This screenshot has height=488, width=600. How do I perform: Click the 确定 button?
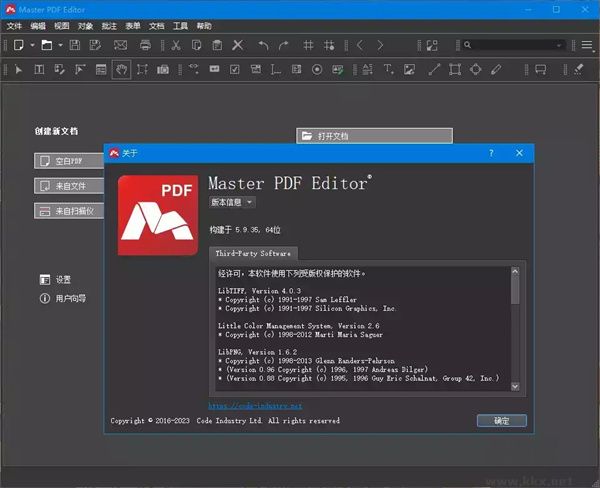click(501, 421)
